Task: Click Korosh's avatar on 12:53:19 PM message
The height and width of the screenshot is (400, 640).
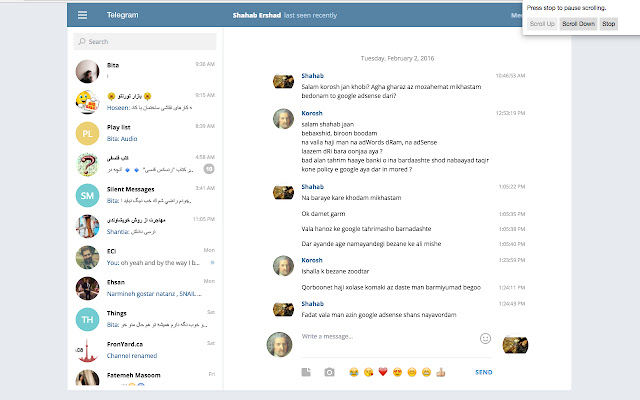Action: (x=283, y=119)
